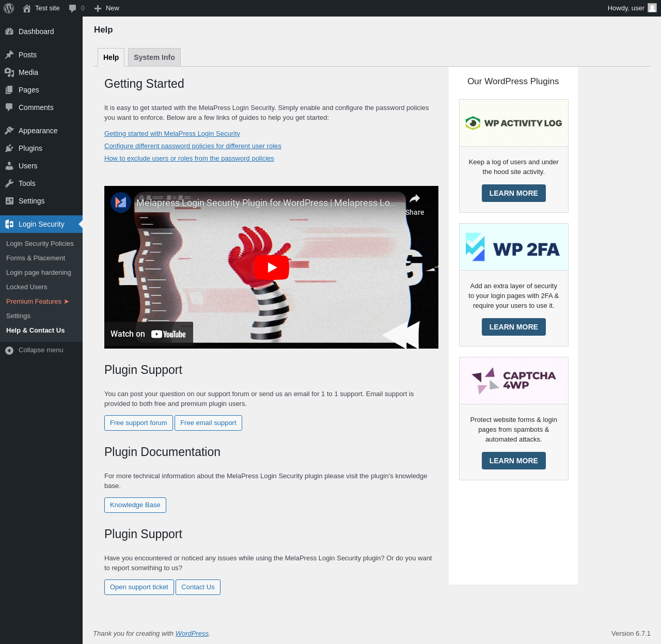
Task: Play the YouTube video
Action: 271,268
